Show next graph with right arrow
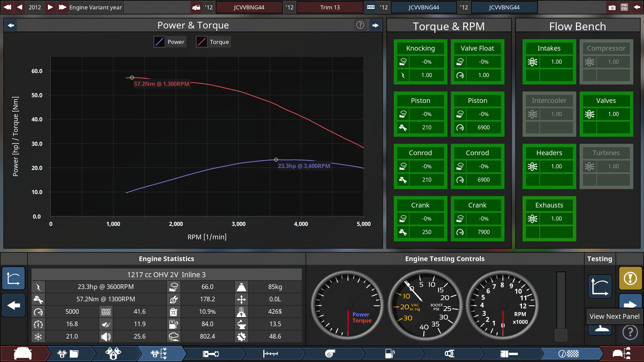The image size is (644, 362). click(375, 25)
